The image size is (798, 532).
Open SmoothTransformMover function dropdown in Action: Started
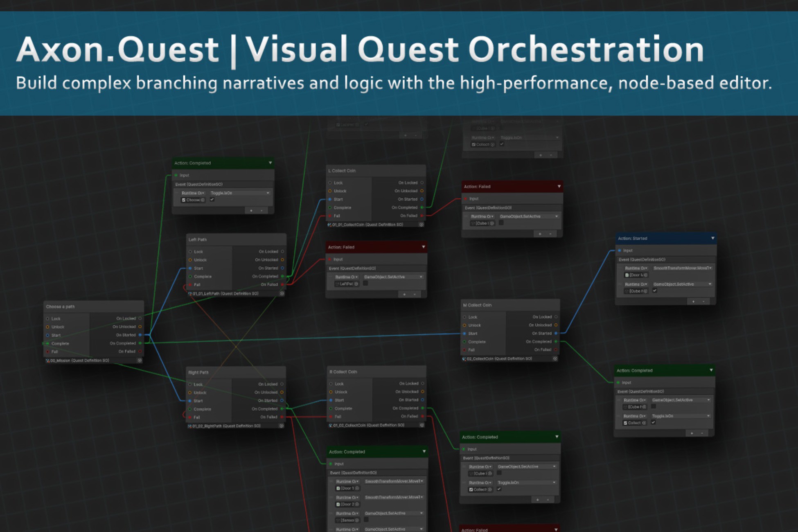[x=683, y=268]
